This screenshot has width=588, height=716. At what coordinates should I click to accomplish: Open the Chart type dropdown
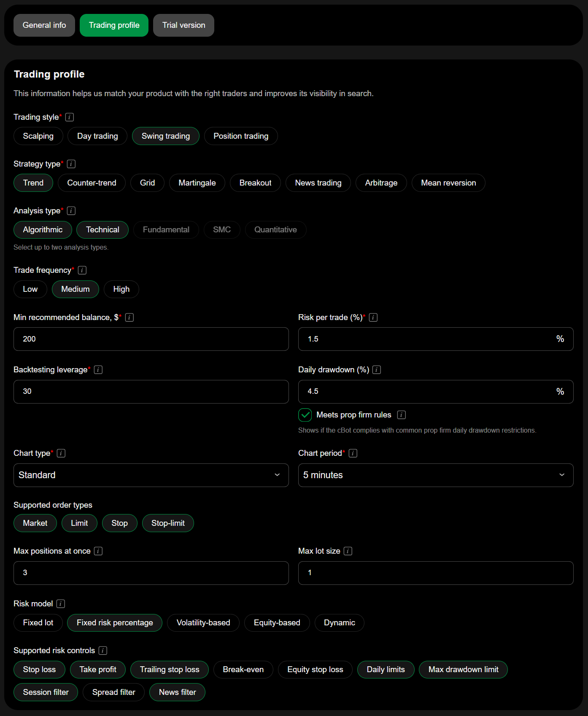[151, 475]
